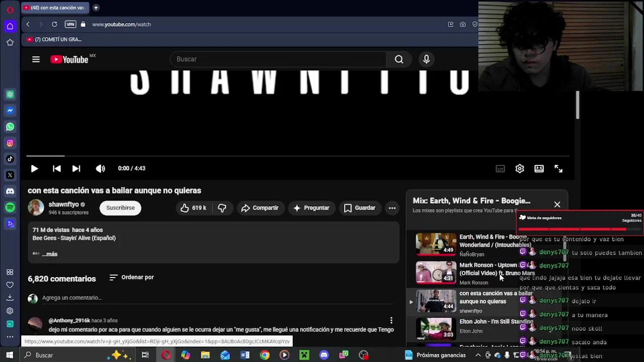The width and height of the screenshot is (644, 362).
Task: Expand description with '...más'
Action: [x=49, y=254]
